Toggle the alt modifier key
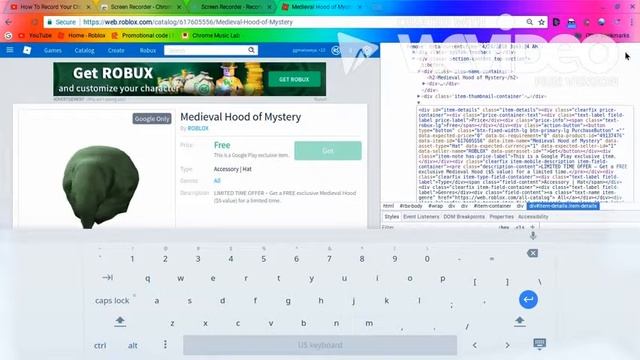Image resolution: width=640 pixels, height=360 pixels. pos(133,345)
